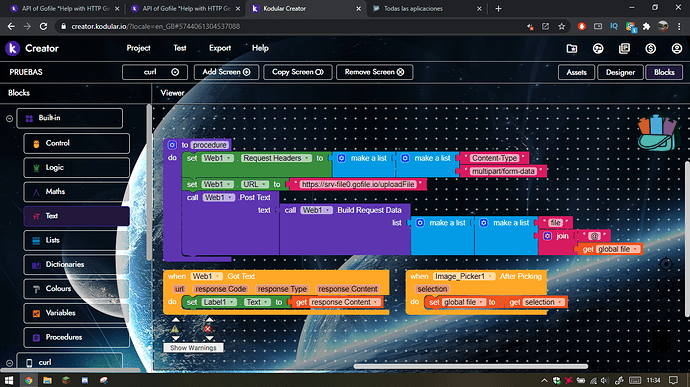The height and width of the screenshot is (387, 690).
Task: Open the projects folder icon in header
Action: click(x=572, y=48)
